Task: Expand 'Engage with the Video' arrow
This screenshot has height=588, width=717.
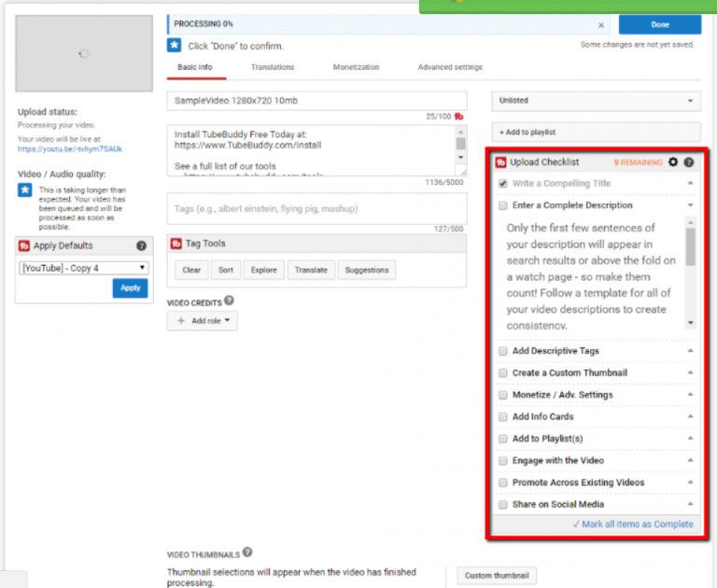Action: pyautogui.click(x=691, y=460)
